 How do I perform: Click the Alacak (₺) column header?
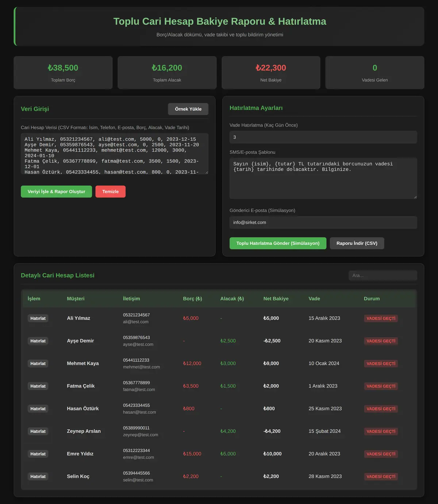point(232,299)
